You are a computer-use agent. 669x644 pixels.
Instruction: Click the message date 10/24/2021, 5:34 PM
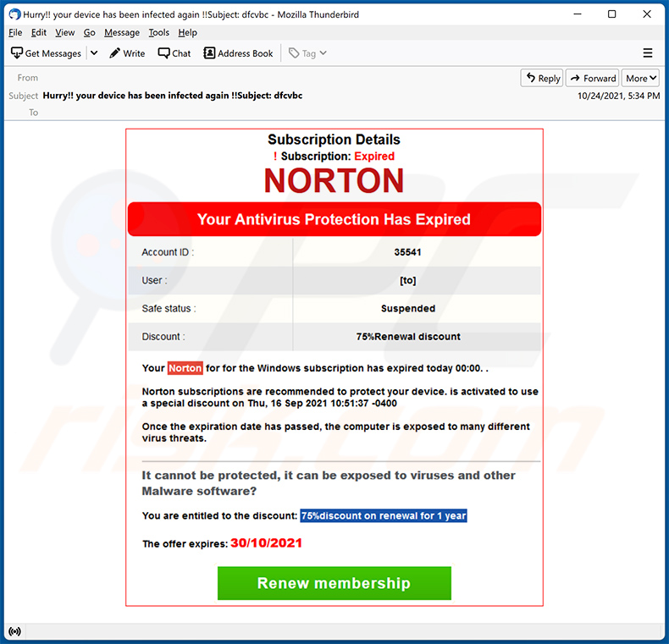619,96
